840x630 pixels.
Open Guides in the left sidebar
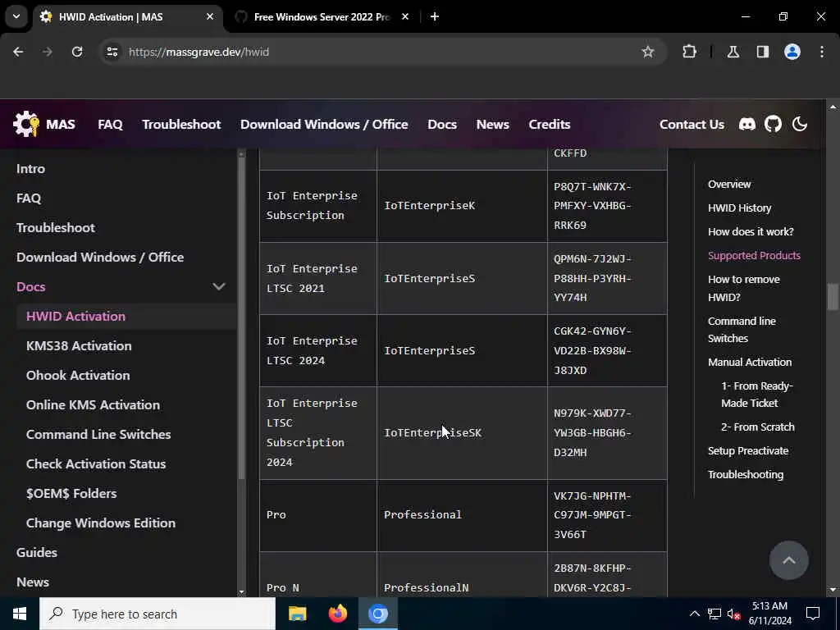click(x=36, y=552)
